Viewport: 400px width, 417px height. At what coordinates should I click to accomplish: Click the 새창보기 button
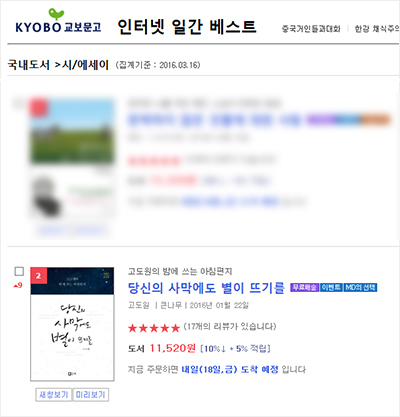click(54, 395)
